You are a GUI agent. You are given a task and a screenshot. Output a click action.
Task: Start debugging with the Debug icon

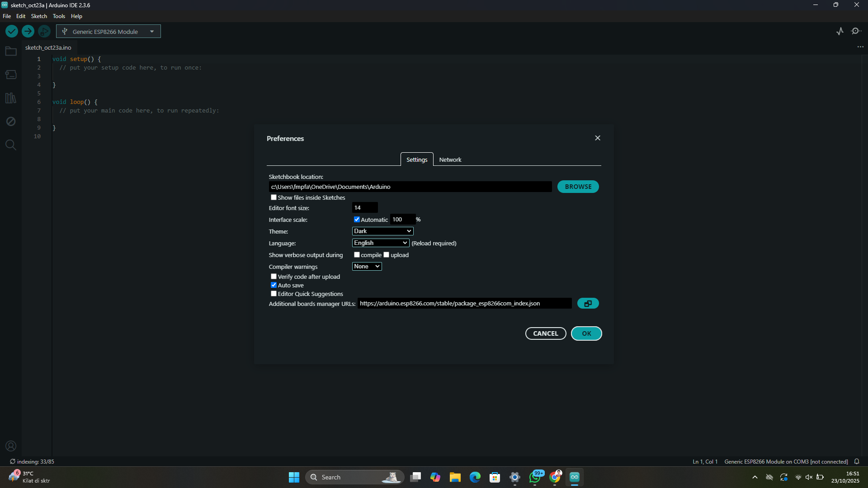coord(44,31)
